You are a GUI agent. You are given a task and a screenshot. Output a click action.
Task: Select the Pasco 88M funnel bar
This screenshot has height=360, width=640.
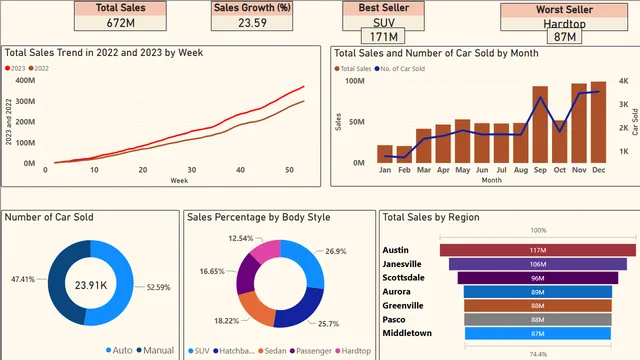(538, 320)
